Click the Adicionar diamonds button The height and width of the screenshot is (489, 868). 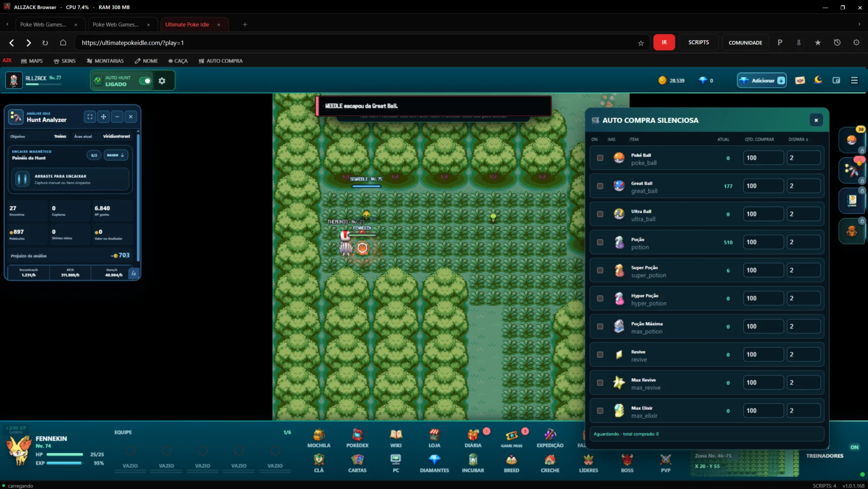pos(762,80)
